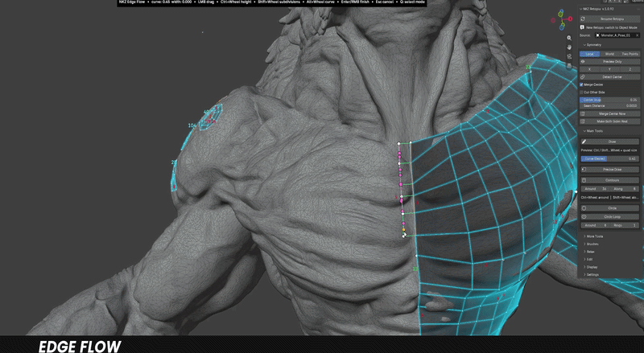This screenshot has width=644, height=353.
Task: Click the refresh icon beside Resume Retopia
Action: (x=582, y=18)
